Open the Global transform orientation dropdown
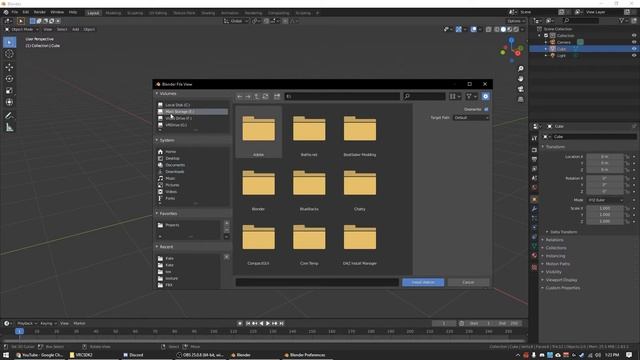The width and height of the screenshot is (640, 360). (x=236, y=21)
